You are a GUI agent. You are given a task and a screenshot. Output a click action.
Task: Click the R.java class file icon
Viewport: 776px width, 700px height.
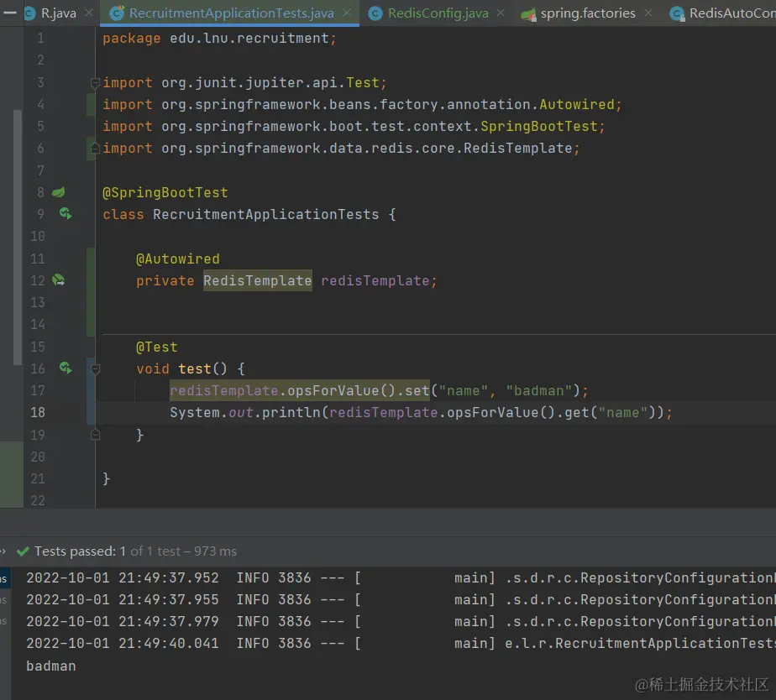click(x=29, y=13)
